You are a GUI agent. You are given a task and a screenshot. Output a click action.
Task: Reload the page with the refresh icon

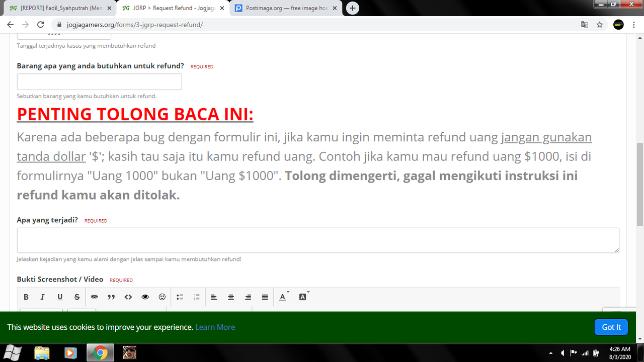point(41,25)
